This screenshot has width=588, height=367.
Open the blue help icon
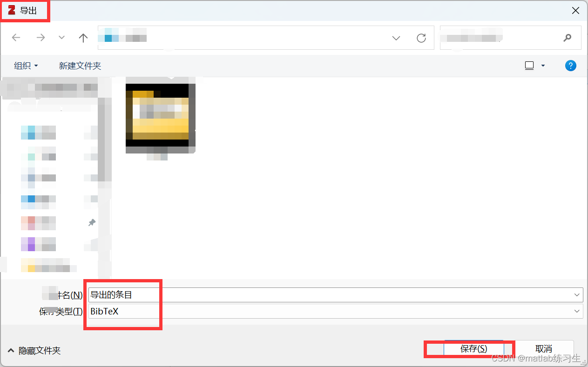(x=571, y=66)
